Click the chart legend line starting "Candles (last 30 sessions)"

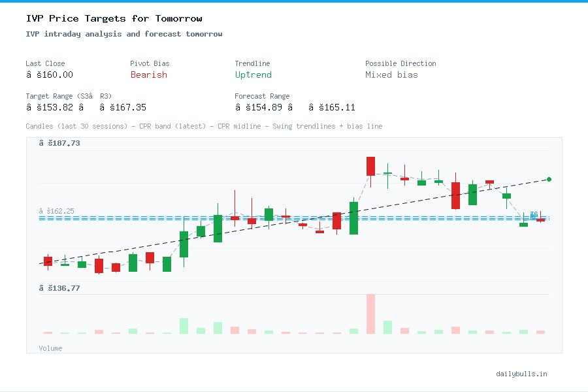[204, 126]
